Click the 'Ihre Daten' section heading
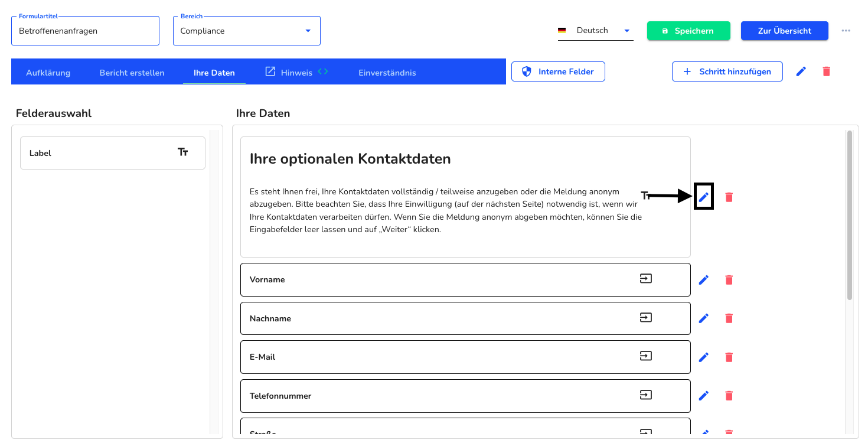868x446 pixels. click(263, 113)
